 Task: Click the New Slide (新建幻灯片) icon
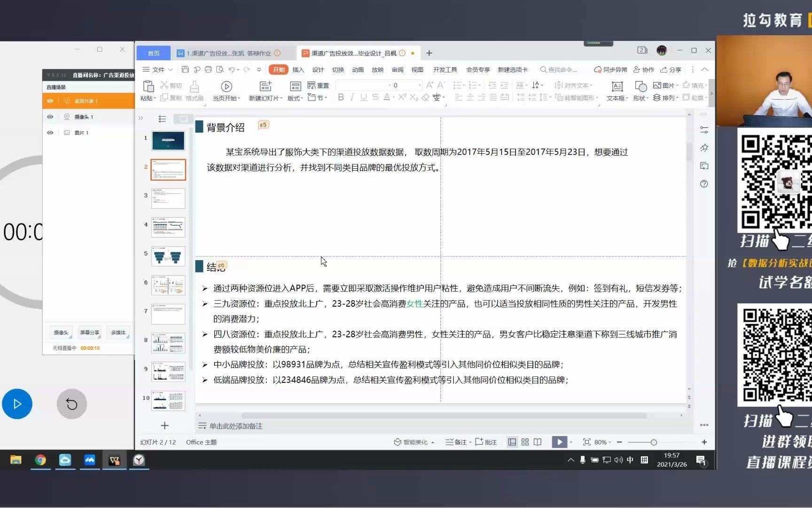click(x=265, y=86)
